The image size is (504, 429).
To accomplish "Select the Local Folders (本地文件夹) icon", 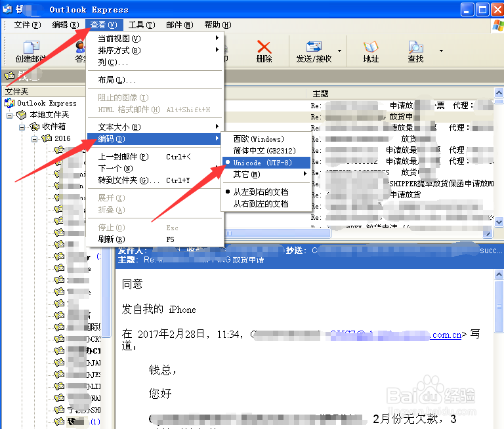I will click(x=21, y=115).
